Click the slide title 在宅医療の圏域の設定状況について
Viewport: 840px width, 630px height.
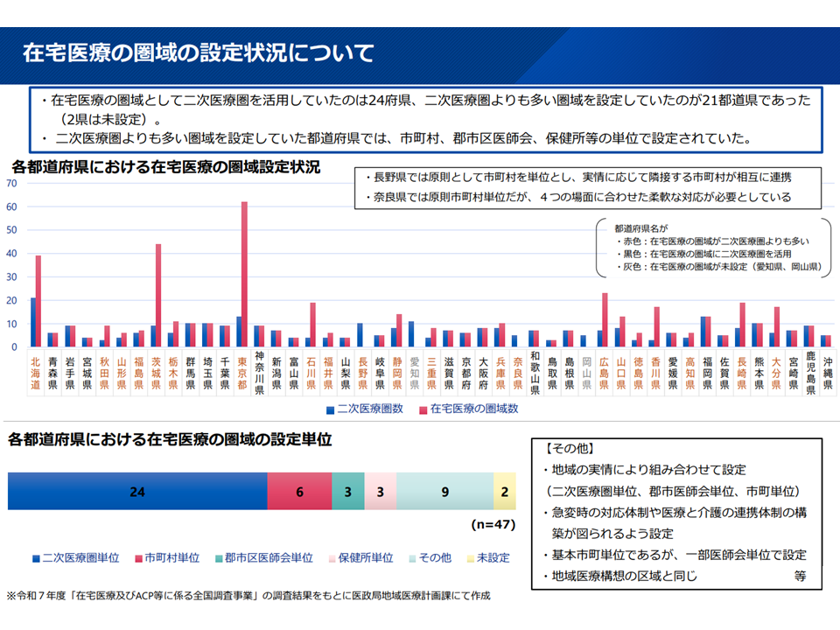[199, 52]
